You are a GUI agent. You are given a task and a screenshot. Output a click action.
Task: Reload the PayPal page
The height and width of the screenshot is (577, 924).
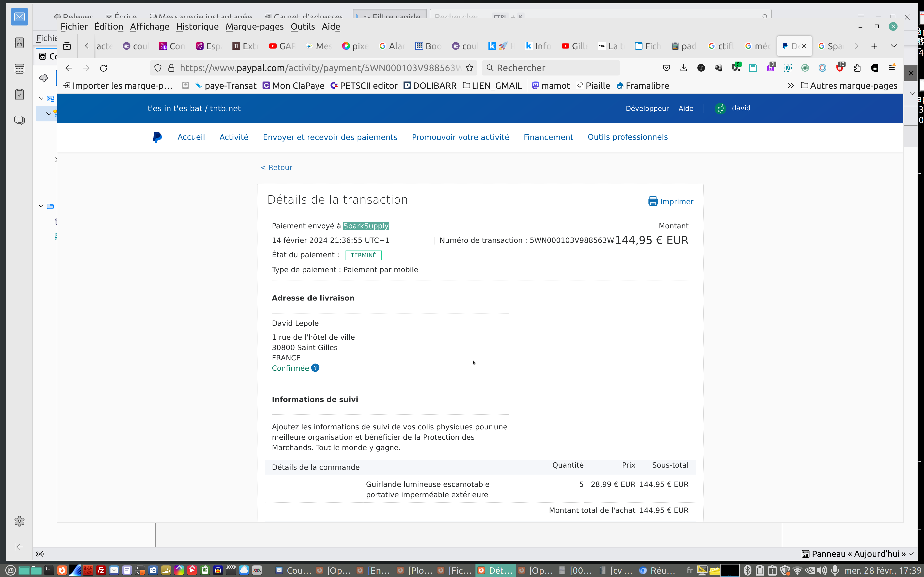(x=103, y=68)
